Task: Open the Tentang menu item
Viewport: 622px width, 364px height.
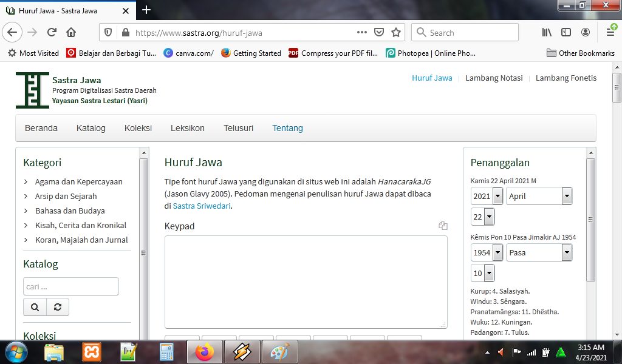Action: click(x=287, y=128)
